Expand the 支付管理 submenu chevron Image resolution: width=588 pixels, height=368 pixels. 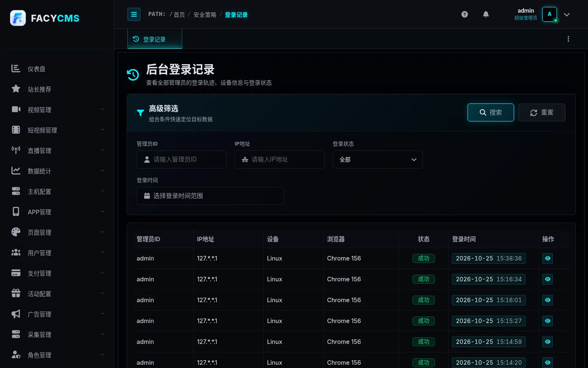pos(102,273)
